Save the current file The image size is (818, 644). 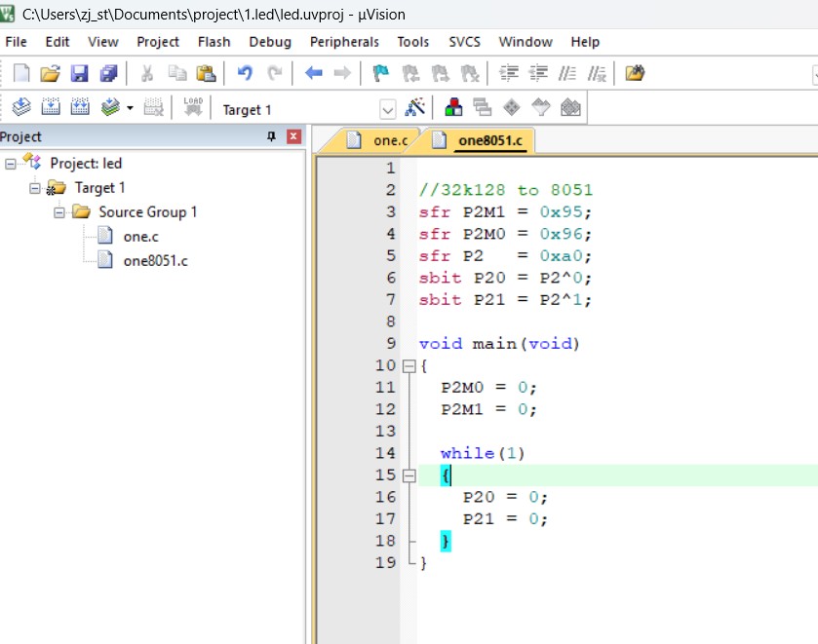tap(79, 73)
